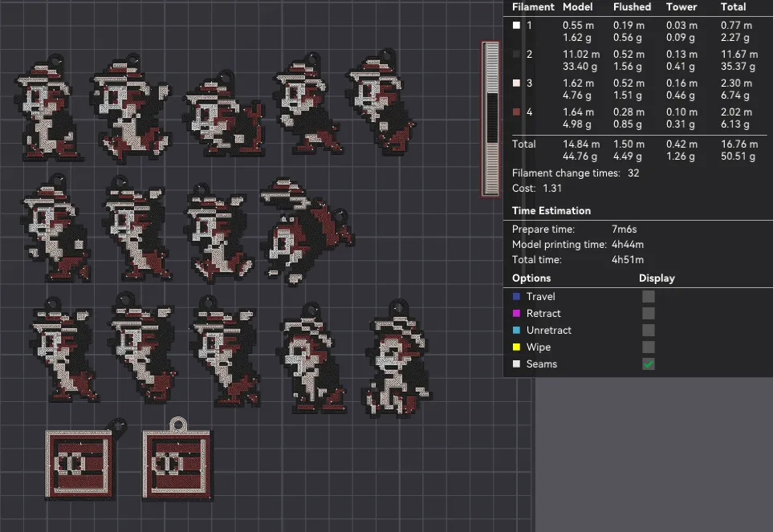Click the Tower column header
Viewport: 773px width, 532px height.
(681, 7)
